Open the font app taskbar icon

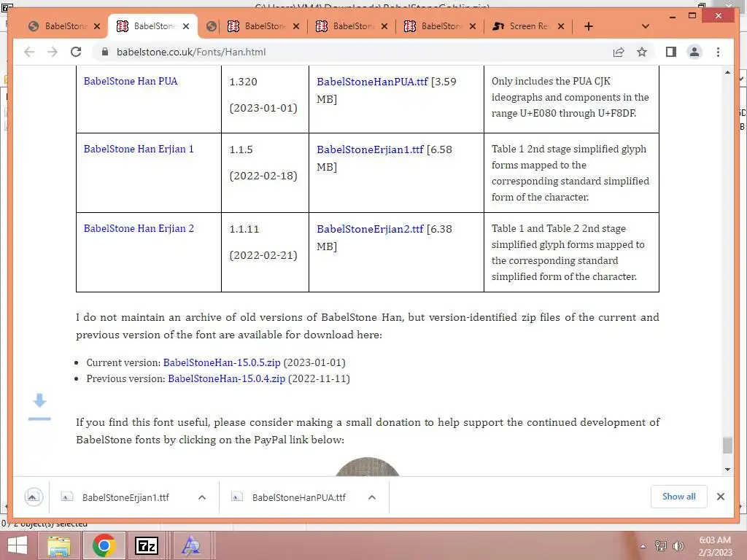pos(191,545)
